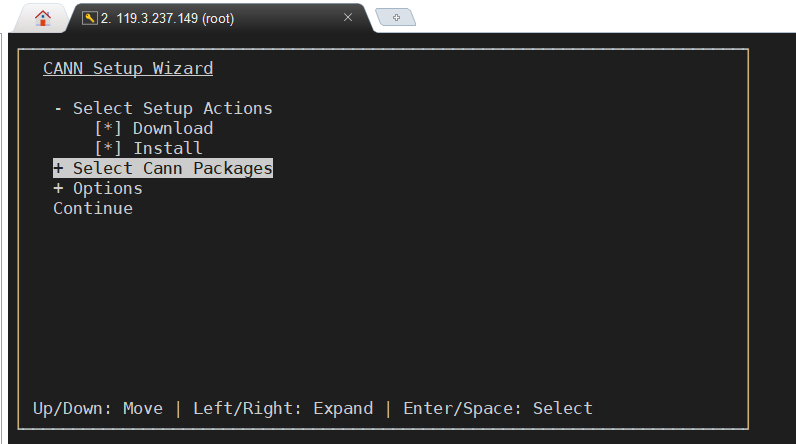The width and height of the screenshot is (796, 444).
Task: Click the Options label
Action: point(108,188)
